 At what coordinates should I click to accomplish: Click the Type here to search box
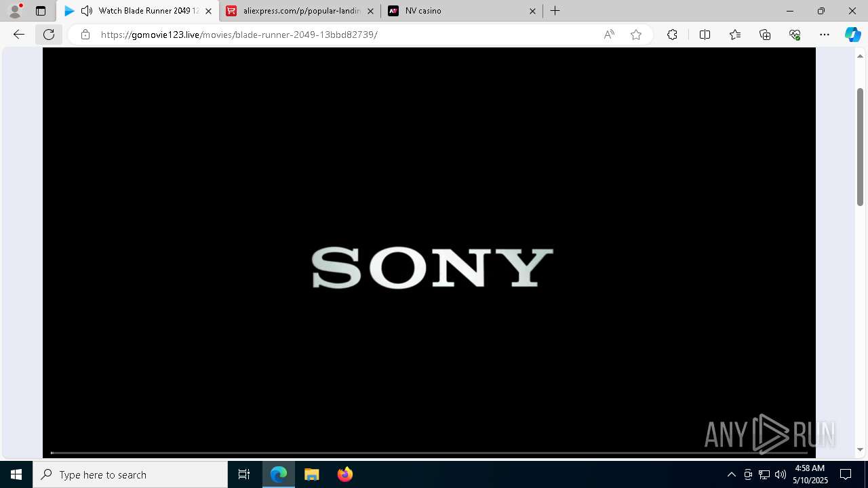pyautogui.click(x=130, y=474)
